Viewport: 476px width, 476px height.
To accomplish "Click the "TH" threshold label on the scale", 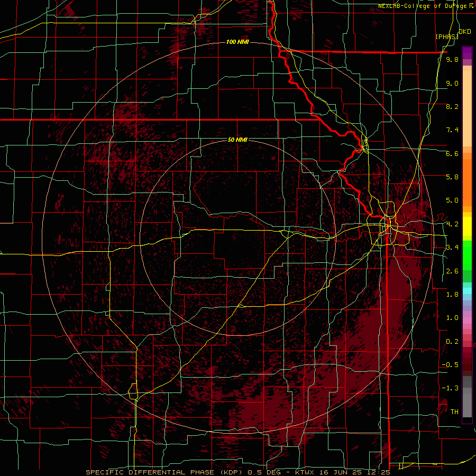I will [x=454, y=412].
